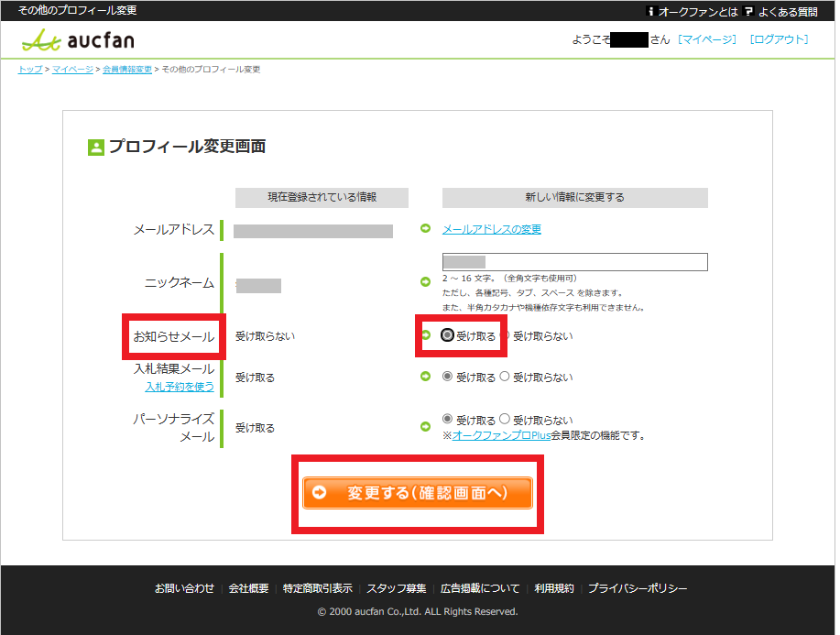Open 会社概要 in the footer

[x=248, y=588]
